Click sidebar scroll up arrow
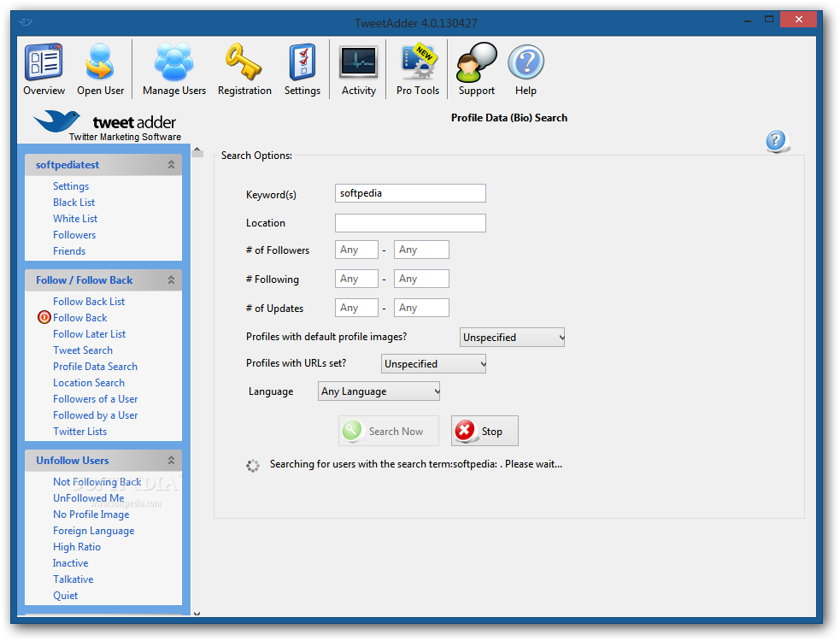 tap(197, 151)
